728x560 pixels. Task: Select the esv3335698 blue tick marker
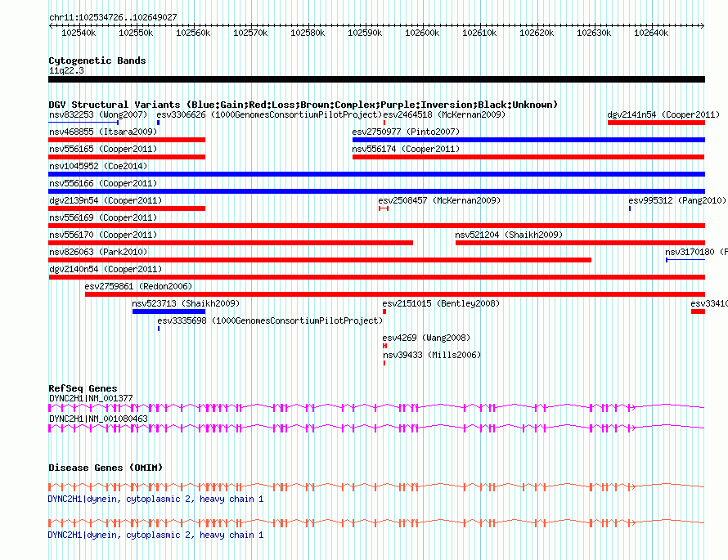[159, 329]
